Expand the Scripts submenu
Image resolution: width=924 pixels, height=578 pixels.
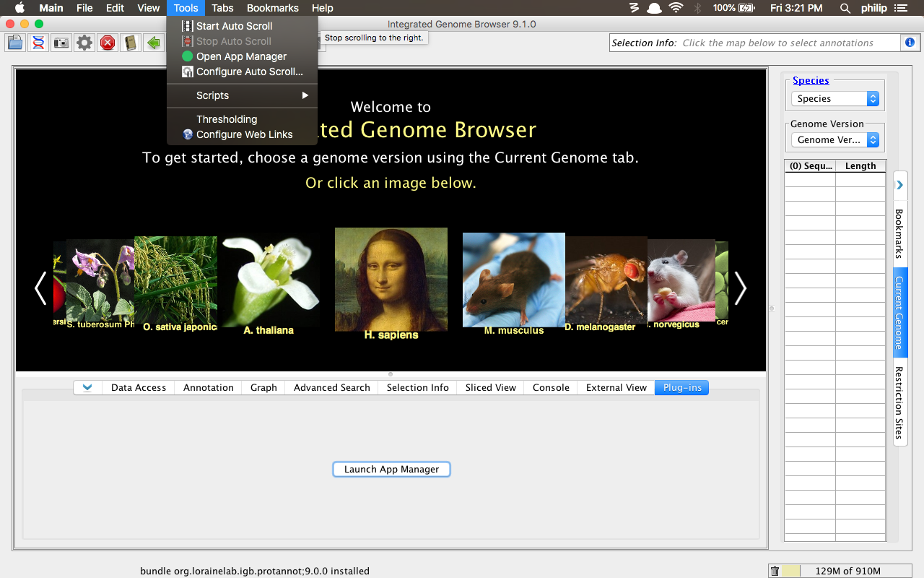click(x=242, y=95)
